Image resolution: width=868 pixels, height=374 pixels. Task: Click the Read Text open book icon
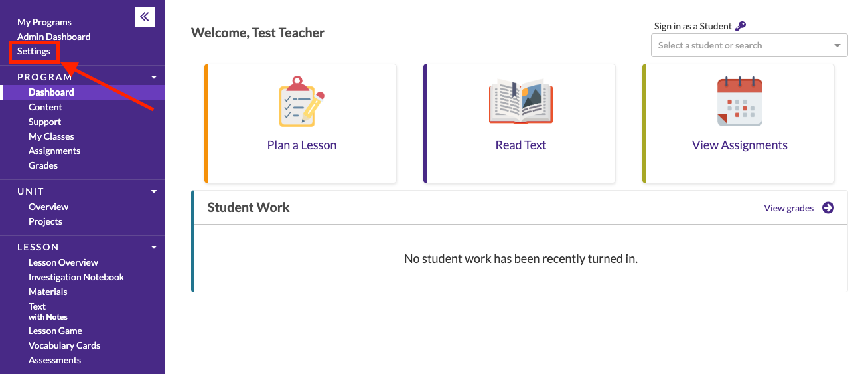[521, 102]
